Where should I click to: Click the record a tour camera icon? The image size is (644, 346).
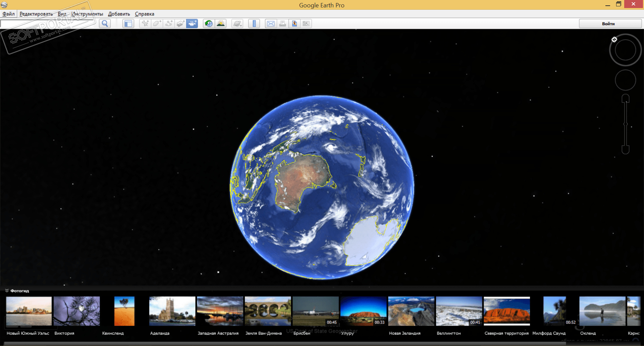(192, 23)
